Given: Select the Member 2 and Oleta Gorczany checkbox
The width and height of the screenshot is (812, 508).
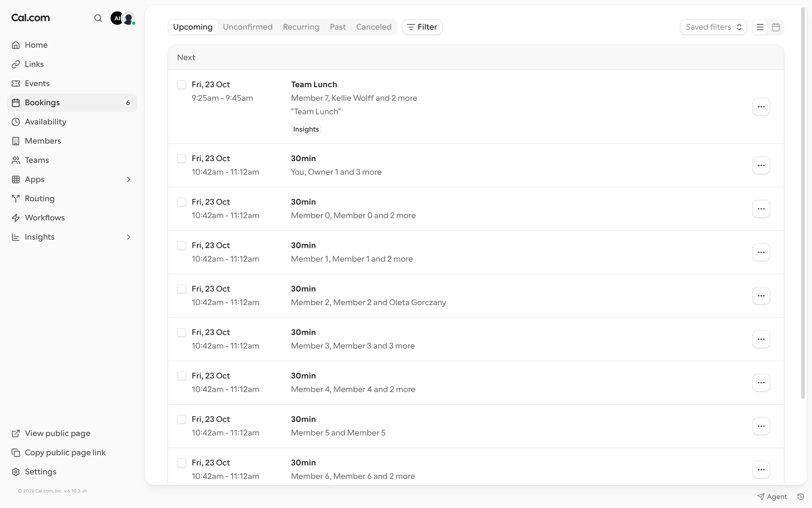Looking at the screenshot, I should tap(182, 289).
